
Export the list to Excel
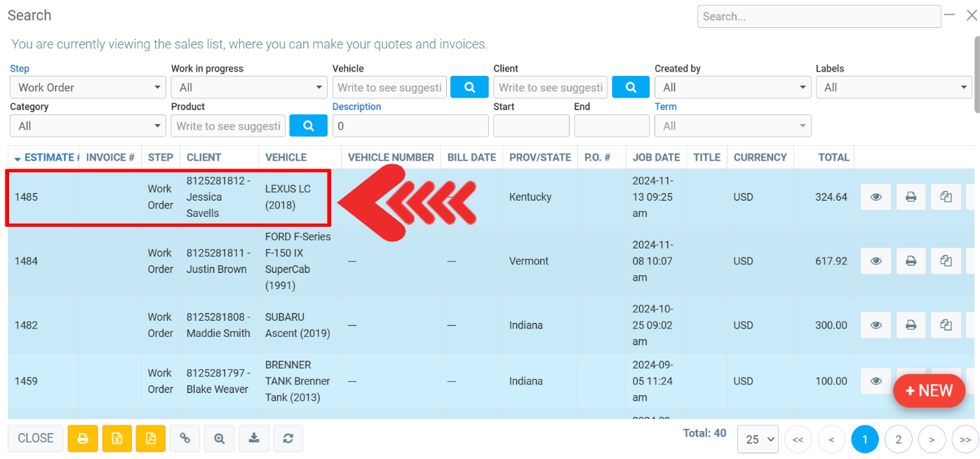[x=117, y=439]
